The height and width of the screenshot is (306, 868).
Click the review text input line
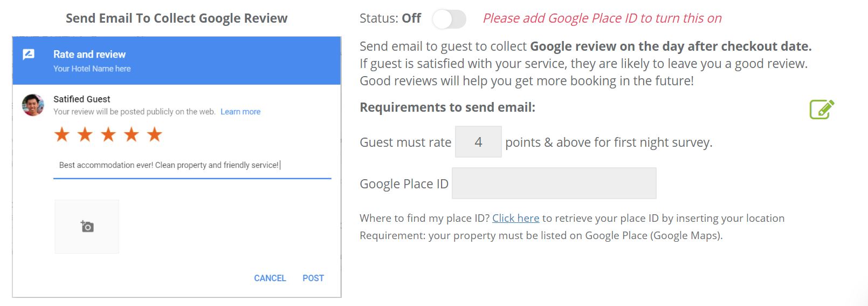point(192,165)
